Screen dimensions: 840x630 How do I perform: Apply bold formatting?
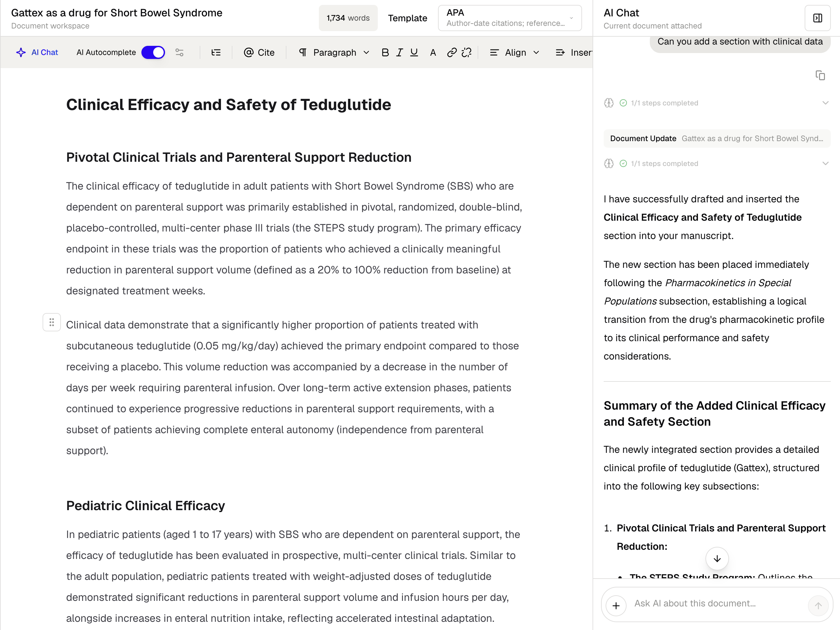pos(385,52)
